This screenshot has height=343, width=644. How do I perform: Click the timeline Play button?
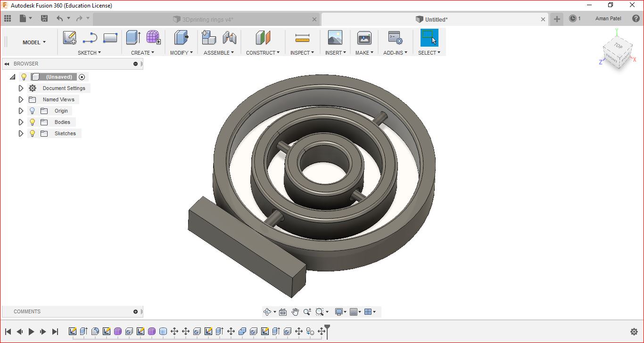coord(32,332)
